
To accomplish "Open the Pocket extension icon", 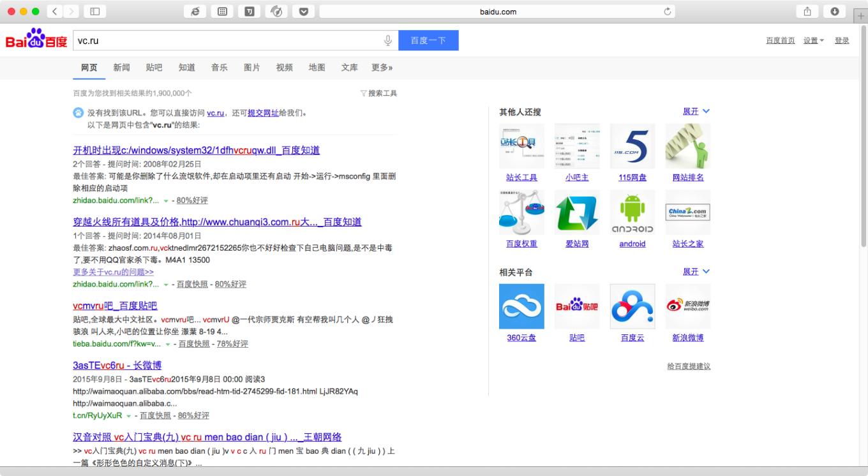I will (304, 11).
